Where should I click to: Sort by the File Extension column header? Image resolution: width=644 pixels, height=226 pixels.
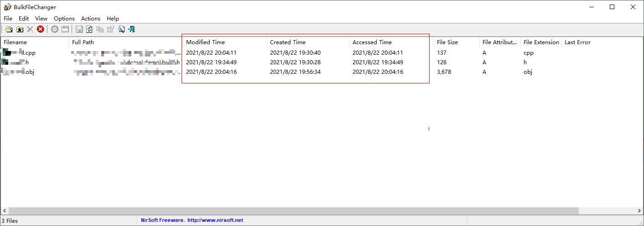click(541, 42)
